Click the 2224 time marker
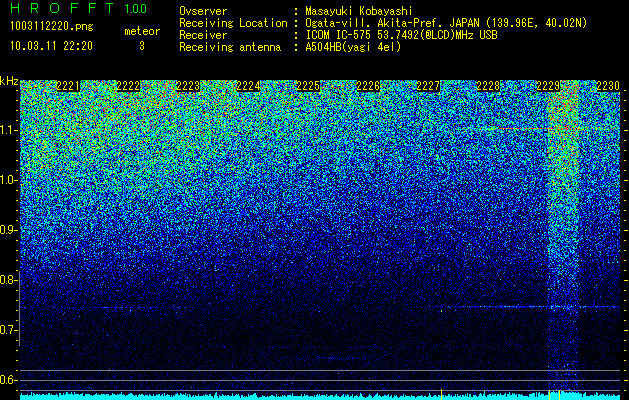 coord(248,86)
